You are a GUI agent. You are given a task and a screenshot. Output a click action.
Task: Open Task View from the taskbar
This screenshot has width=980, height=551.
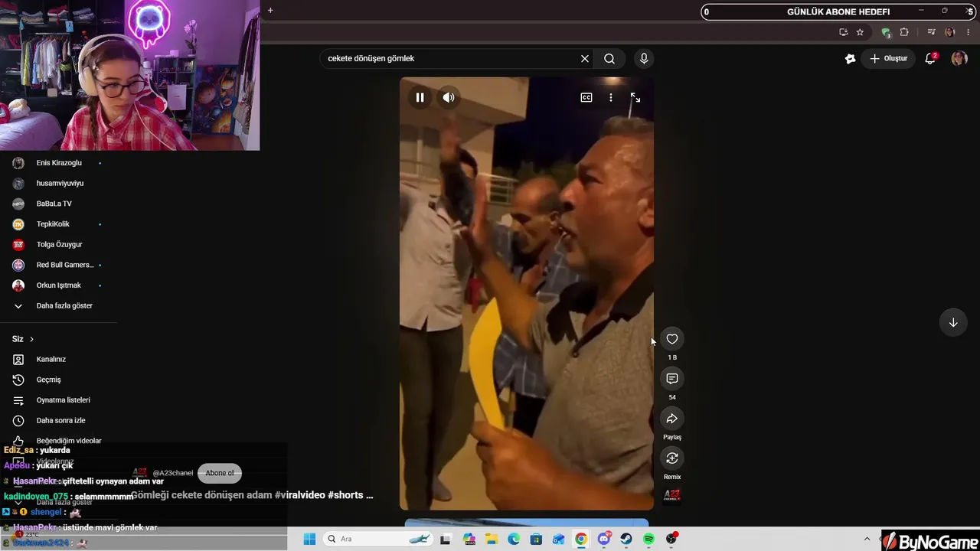[x=446, y=539]
